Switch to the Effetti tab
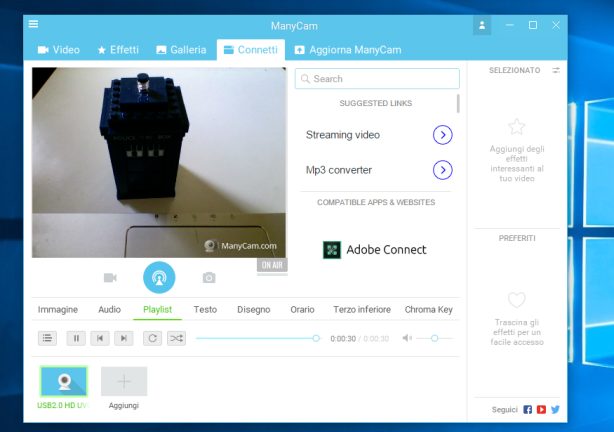Screen dimensions: 614x432 pyautogui.click(x=118, y=50)
